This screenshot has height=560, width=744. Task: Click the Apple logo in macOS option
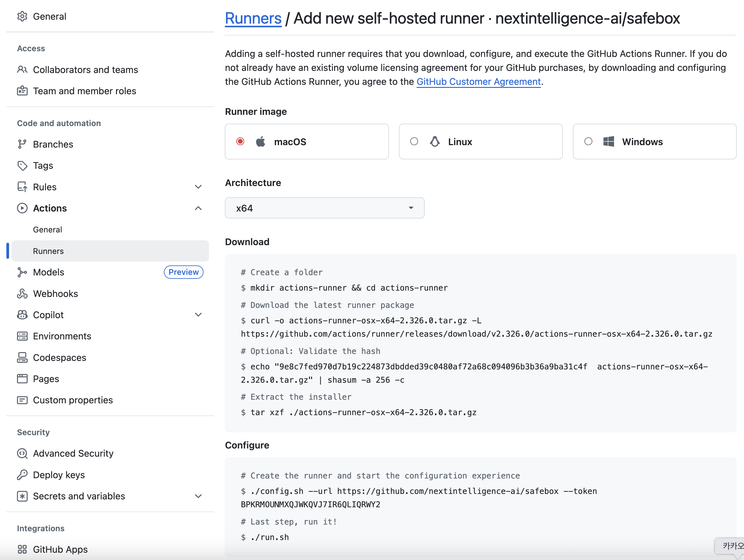click(261, 141)
